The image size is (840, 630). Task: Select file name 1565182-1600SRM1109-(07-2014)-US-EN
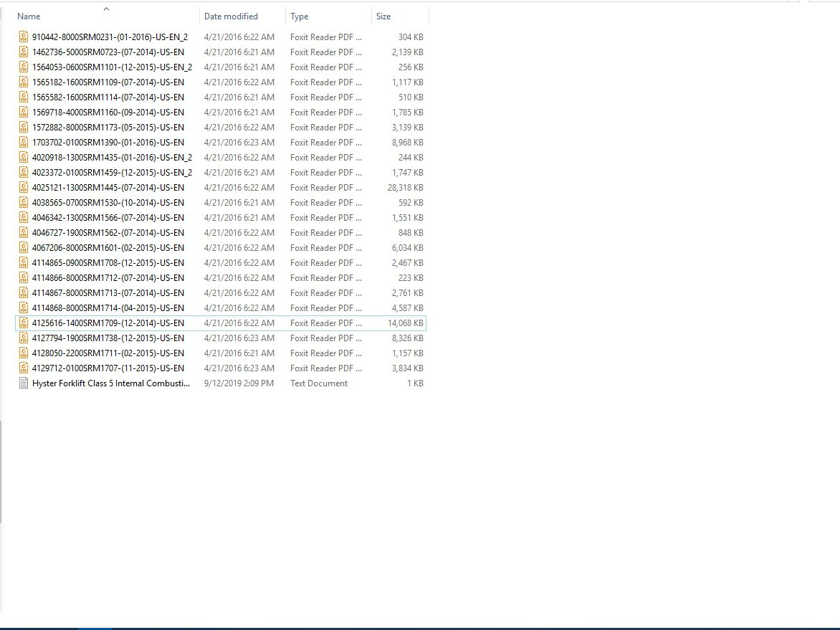pos(108,82)
